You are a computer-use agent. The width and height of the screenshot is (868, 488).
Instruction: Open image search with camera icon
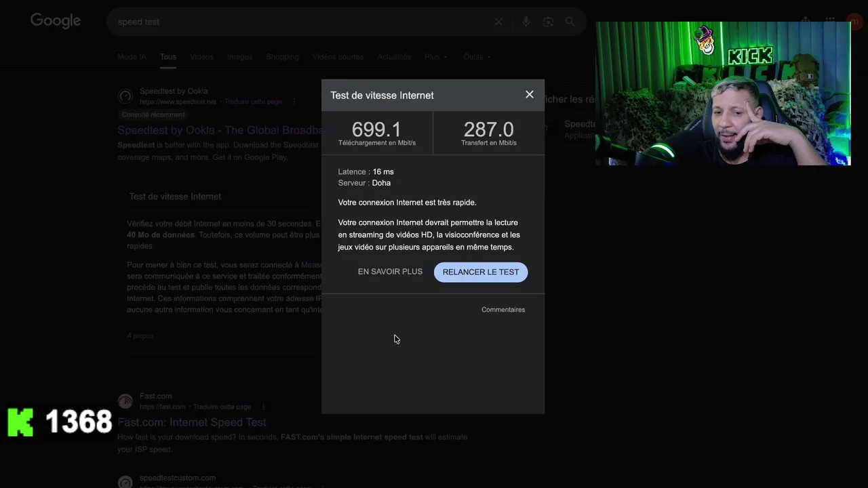click(548, 22)
